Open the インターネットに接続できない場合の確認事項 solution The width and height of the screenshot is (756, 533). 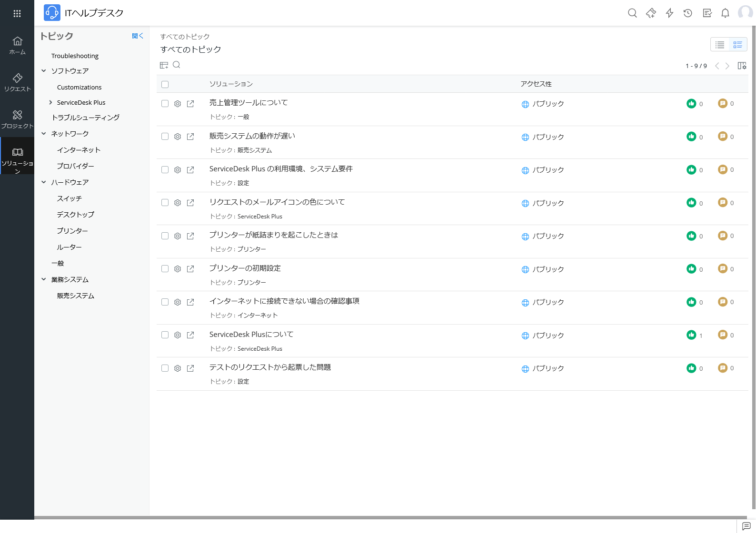click(284, 301)
